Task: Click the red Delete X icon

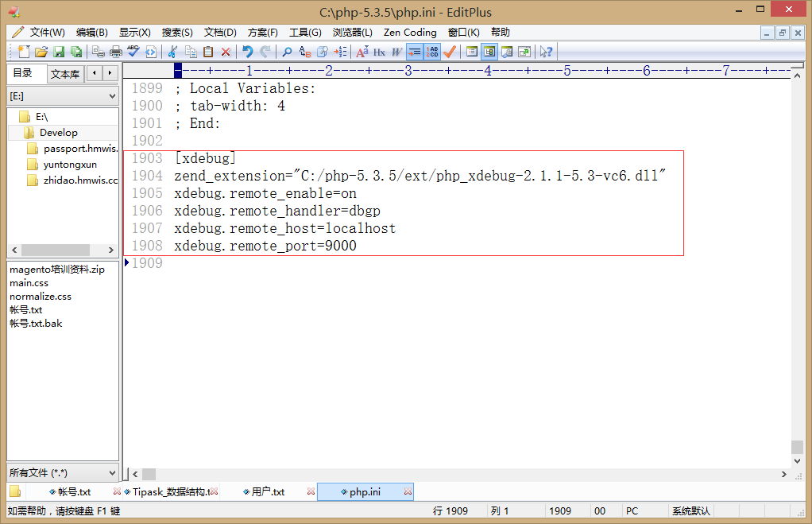Action: pyautogui.click(x=226, y=52)
